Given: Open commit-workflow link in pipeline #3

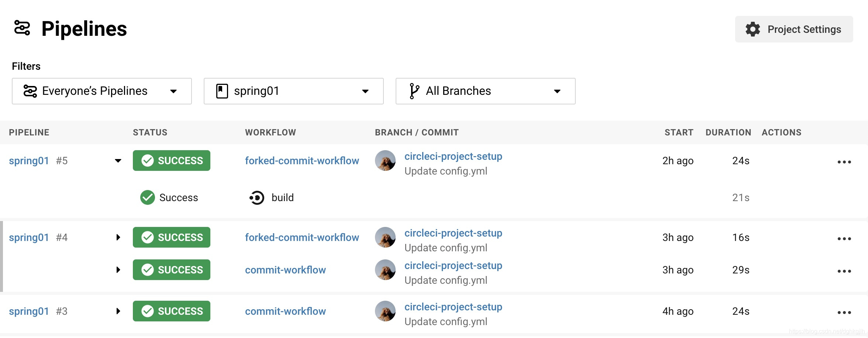Looking at the screenshot, I should pyautogui.click(x=285, y=311).
